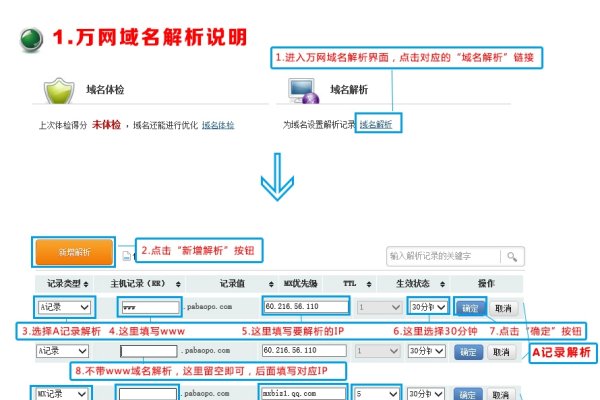
Task: Click the yellow shield 域名体检 icon
Action: click(x=59, y=92)
